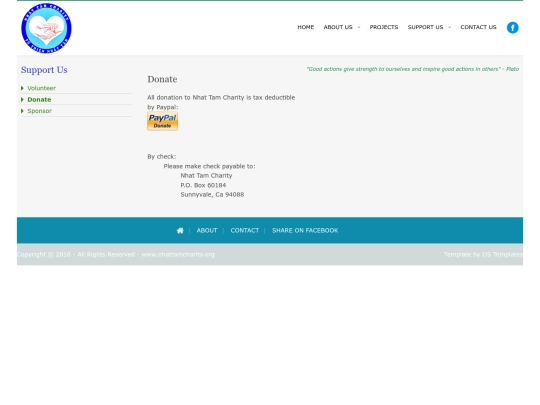The width and height of the screenshot is (540, 405).
Task: Open CONTACT link in footer
Action: (x=245, y=230)
